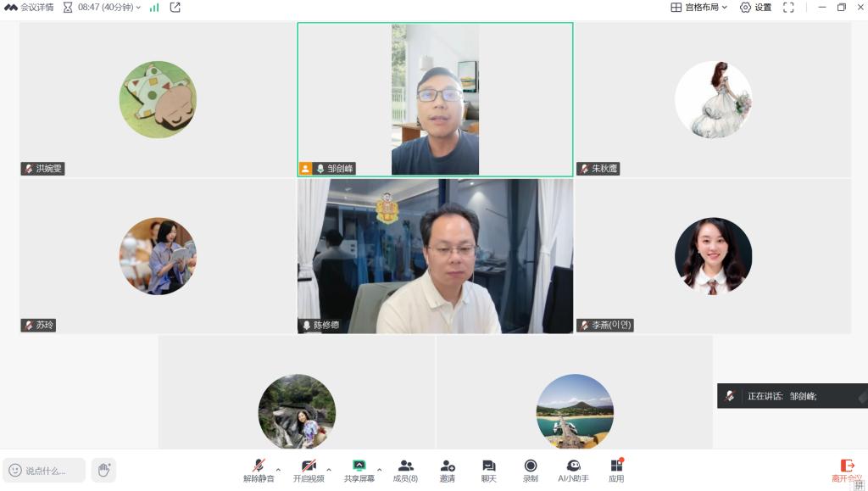Unmute the microphone (解除静音)
868x491 pixels.
pos(258,470)
